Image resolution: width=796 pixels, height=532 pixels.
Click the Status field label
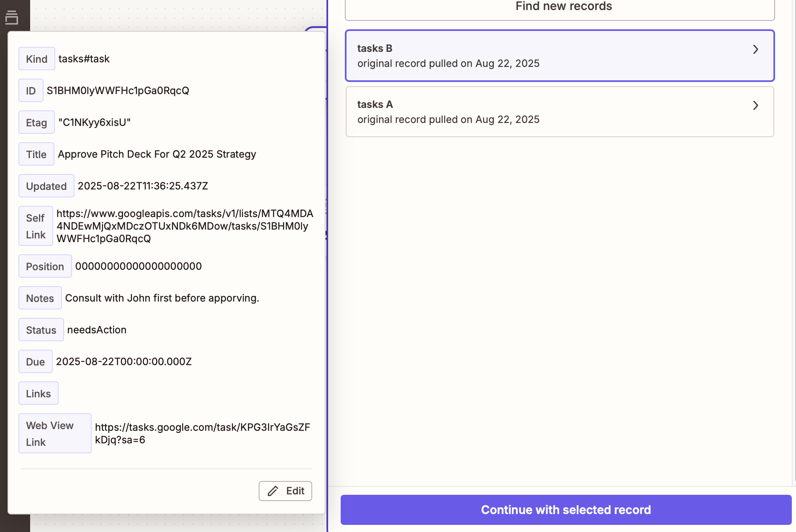[x=41, y=330]
